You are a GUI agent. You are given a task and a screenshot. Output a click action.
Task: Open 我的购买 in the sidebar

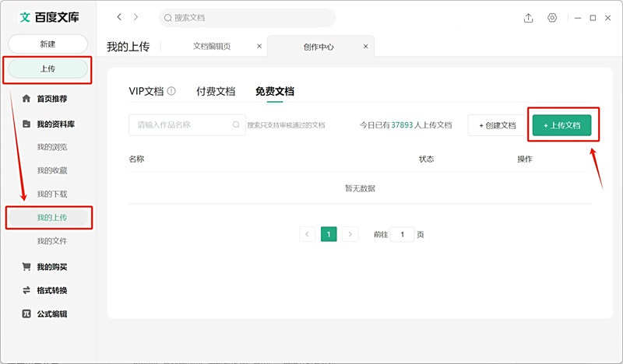[52, 267]
